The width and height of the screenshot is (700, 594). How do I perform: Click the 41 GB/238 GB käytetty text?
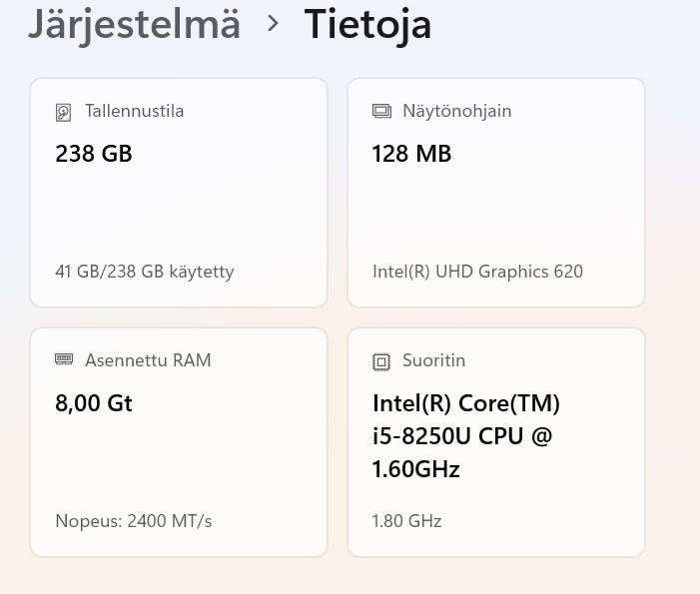145,272
